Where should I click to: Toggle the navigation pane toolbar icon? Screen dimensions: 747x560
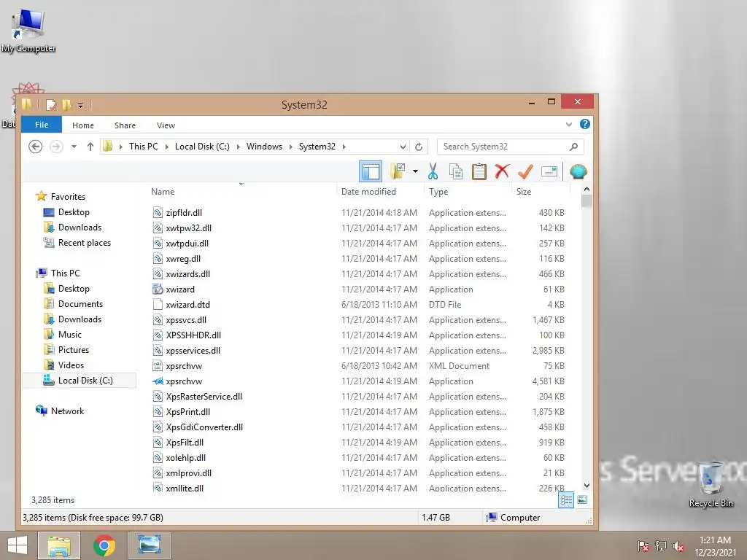(370, 171)
